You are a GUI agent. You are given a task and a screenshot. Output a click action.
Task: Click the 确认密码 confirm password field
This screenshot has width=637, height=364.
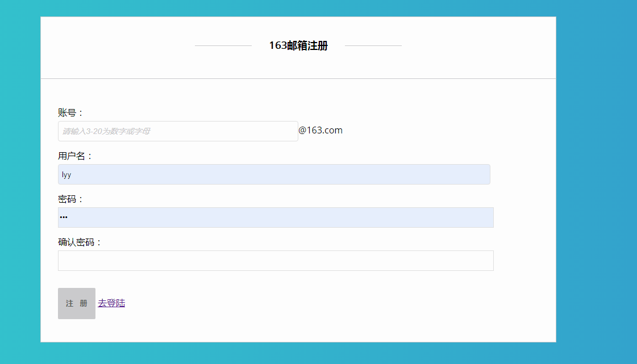coord(276,261)
